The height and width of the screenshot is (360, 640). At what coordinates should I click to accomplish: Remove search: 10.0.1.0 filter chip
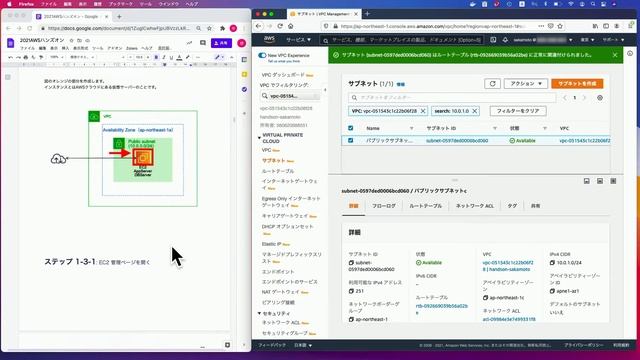point(474,111)
